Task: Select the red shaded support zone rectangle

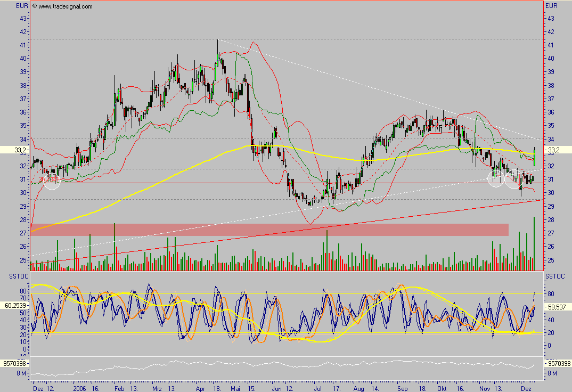Action: (269, 230)
